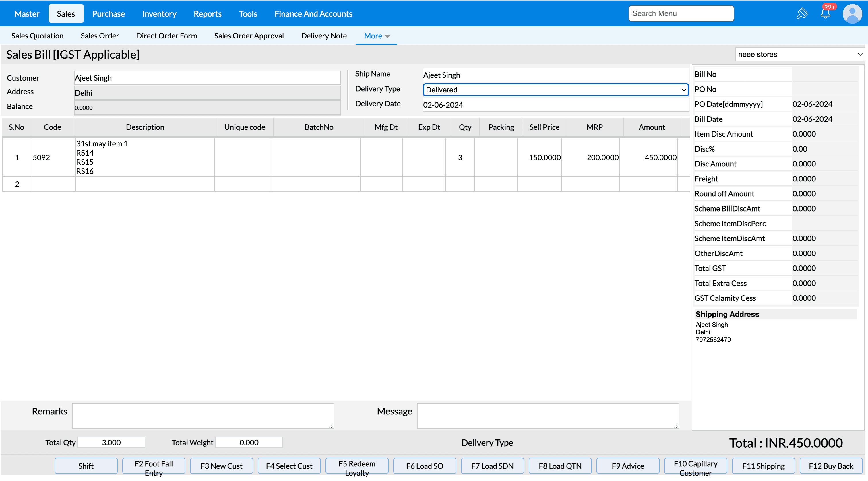Switch to the Purchase menu
868x481 pixels.
coord(108,14)
